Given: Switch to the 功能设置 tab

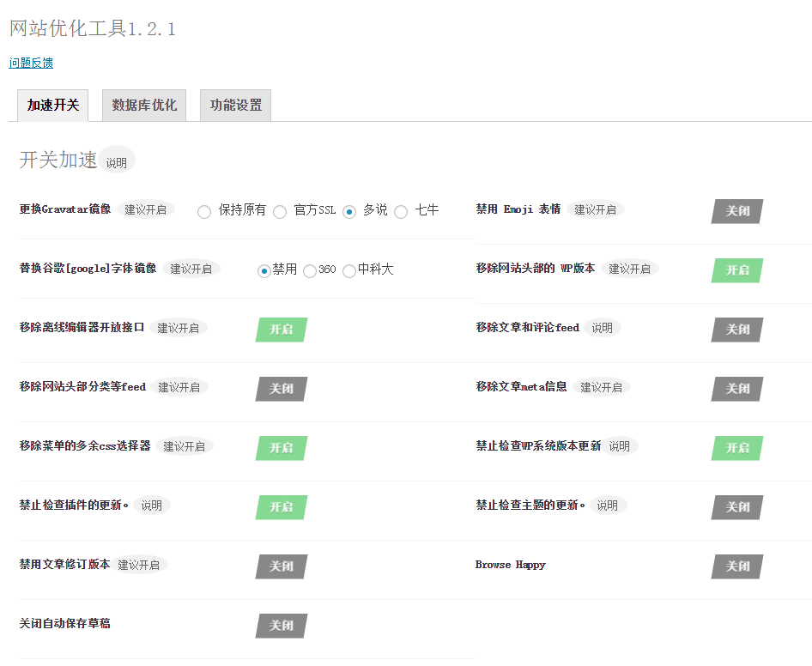Looking at the screenshot, I should [x=235, y=105].
